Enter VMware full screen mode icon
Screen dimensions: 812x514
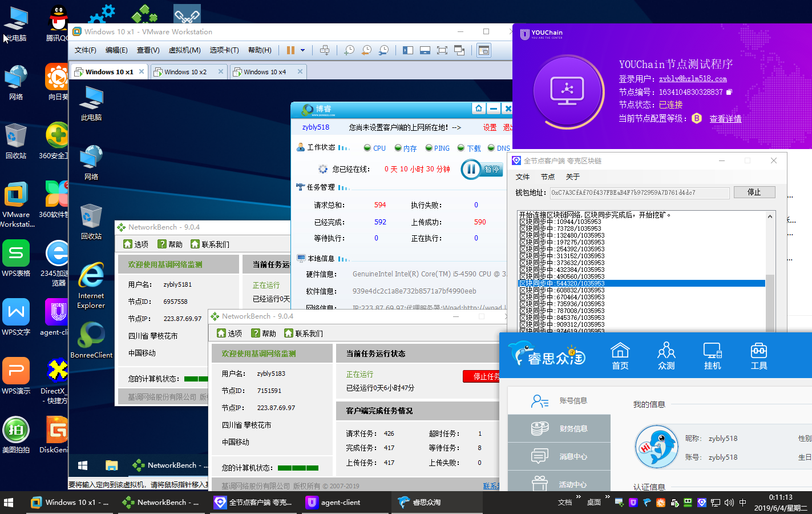(442, 50)
